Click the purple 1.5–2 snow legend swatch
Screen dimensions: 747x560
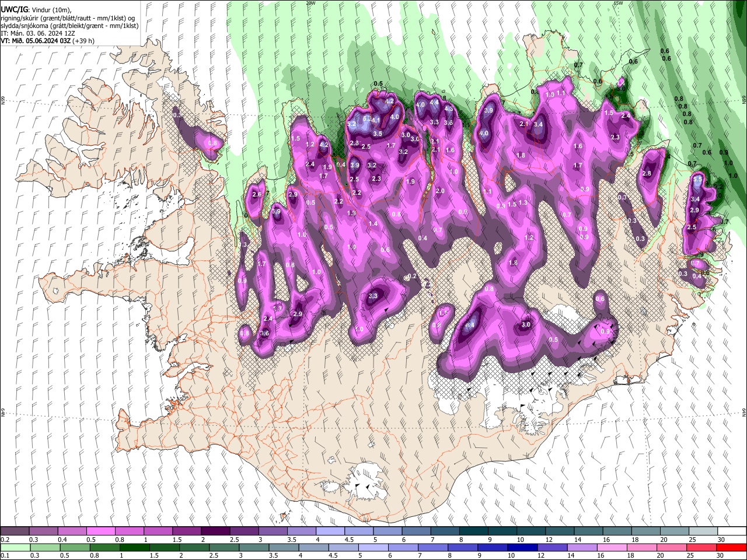(188, 531)
